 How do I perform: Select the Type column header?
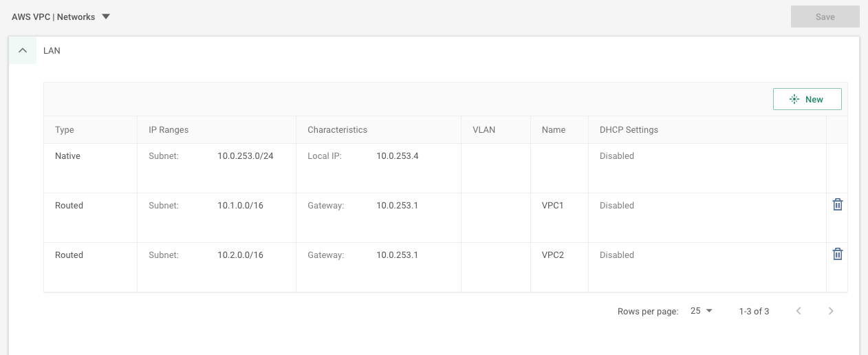(65, 129)
